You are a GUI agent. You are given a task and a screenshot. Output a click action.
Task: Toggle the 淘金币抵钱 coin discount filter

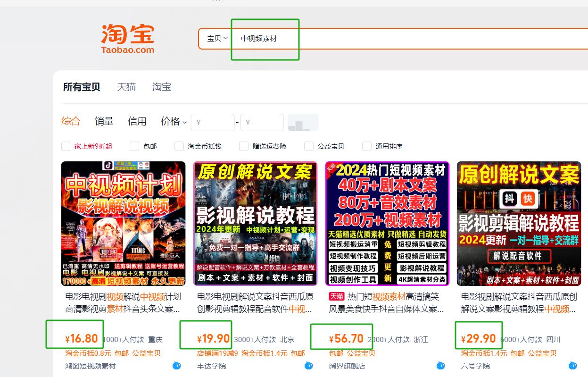(179, 146)
